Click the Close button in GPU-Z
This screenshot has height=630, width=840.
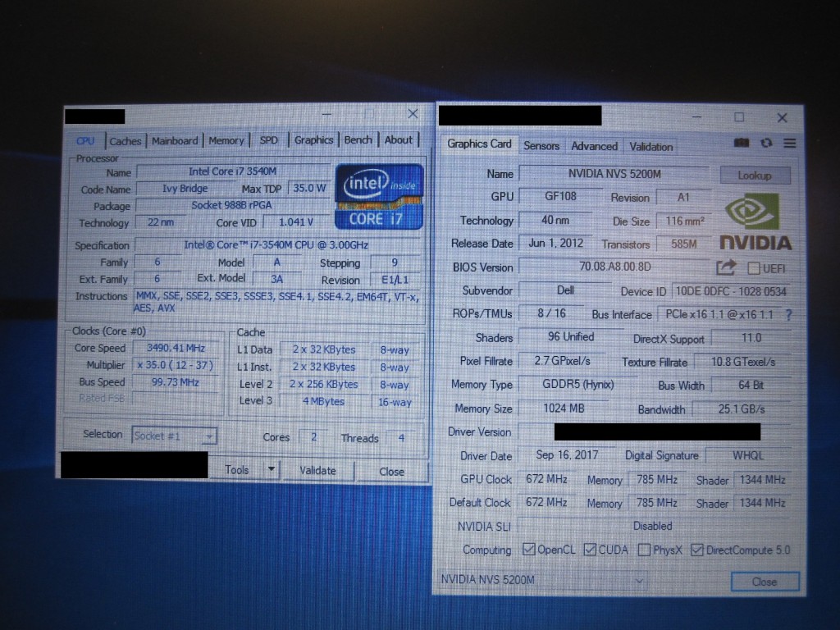coord(765,582)
